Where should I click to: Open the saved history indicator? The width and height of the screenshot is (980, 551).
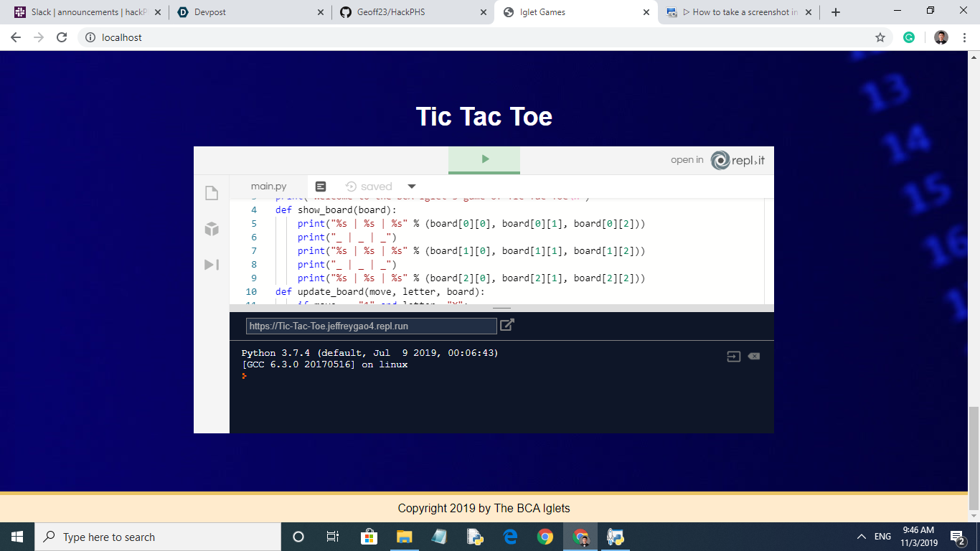(369, 187)
